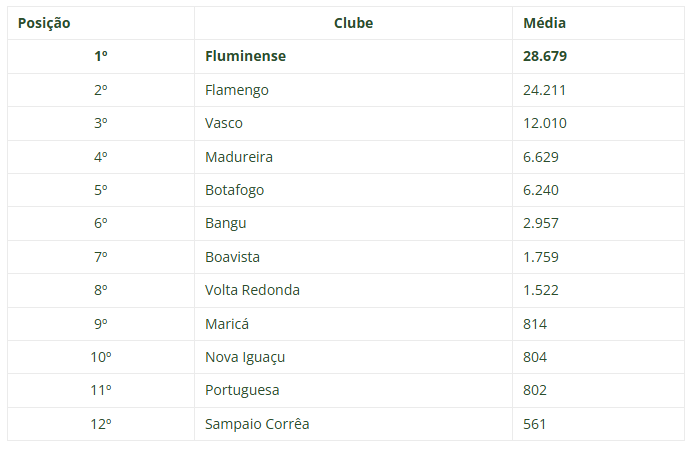The width and height of the screenshot is (692, 449).
Task: Click the Sampaio Corrêa entry
Action: [x=257, y=424]
